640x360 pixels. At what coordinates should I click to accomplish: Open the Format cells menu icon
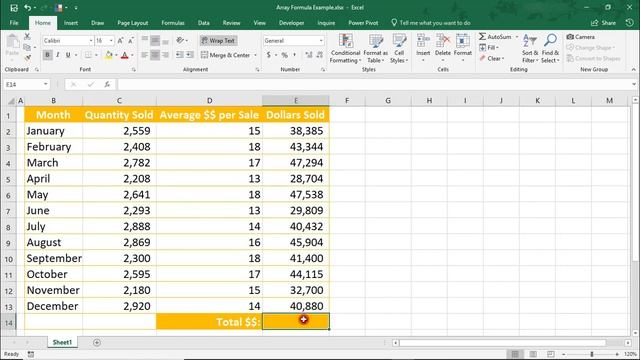point(462,41)
